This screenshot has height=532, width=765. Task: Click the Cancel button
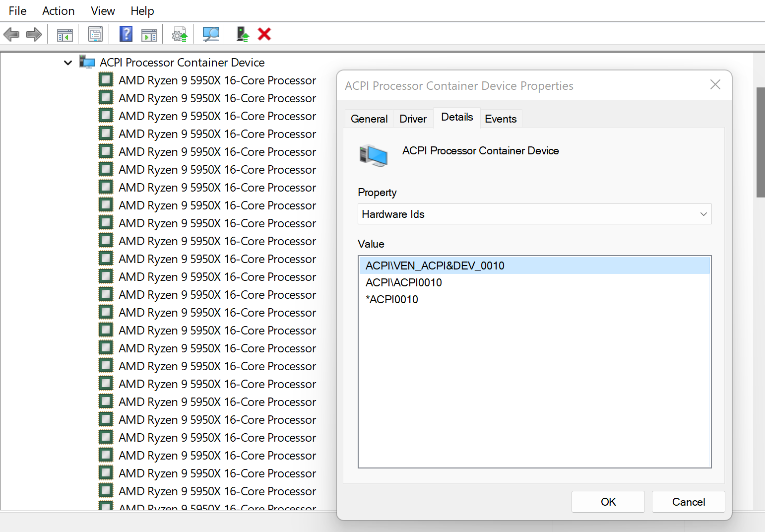pyautogui.click(x=688, y=502)
